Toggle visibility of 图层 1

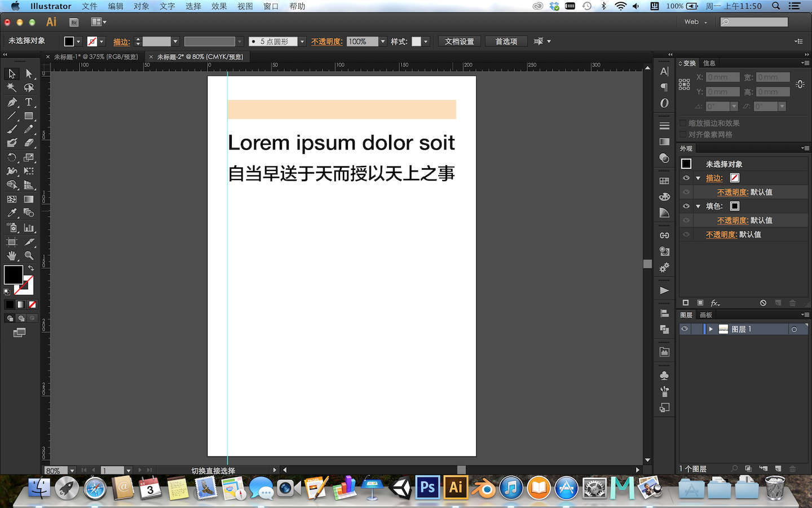pyautogui.click(x=684, y=329)
